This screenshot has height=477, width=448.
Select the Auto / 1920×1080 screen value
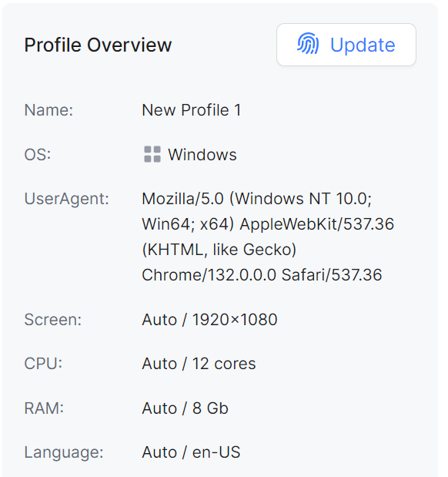coord(209,320)
